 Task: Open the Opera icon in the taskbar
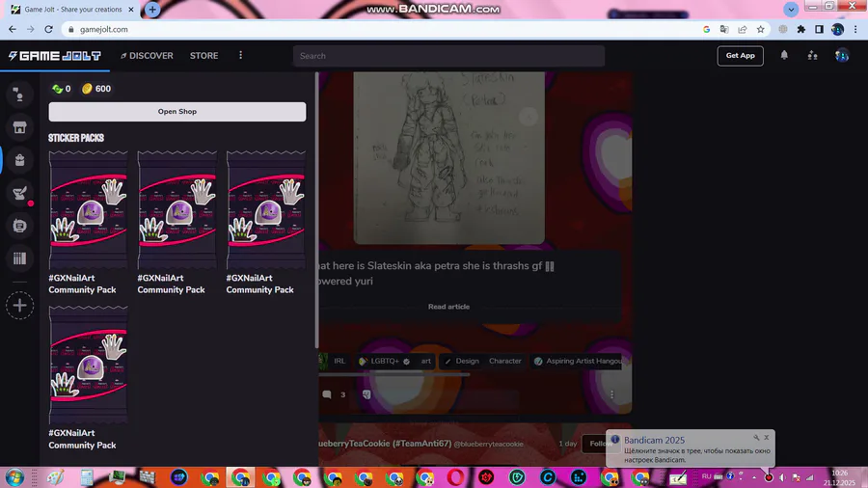pyautogui.click(x=455, y=477)
